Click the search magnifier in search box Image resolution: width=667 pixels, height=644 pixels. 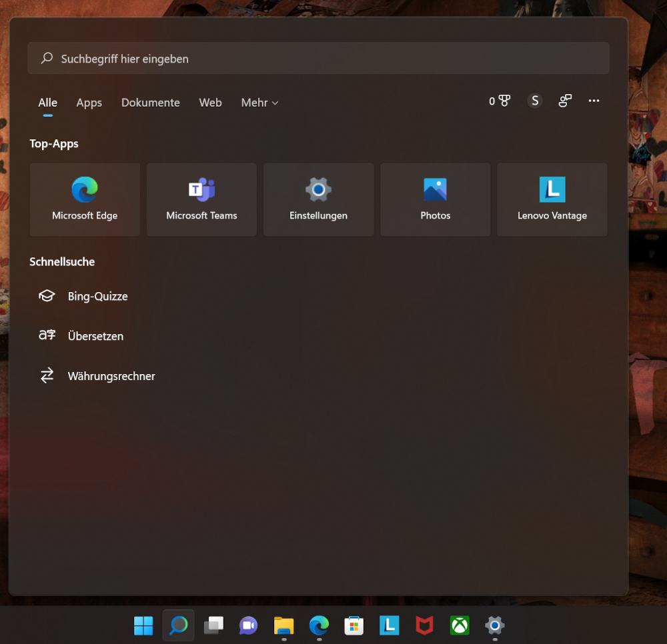[x=47, y=58]
